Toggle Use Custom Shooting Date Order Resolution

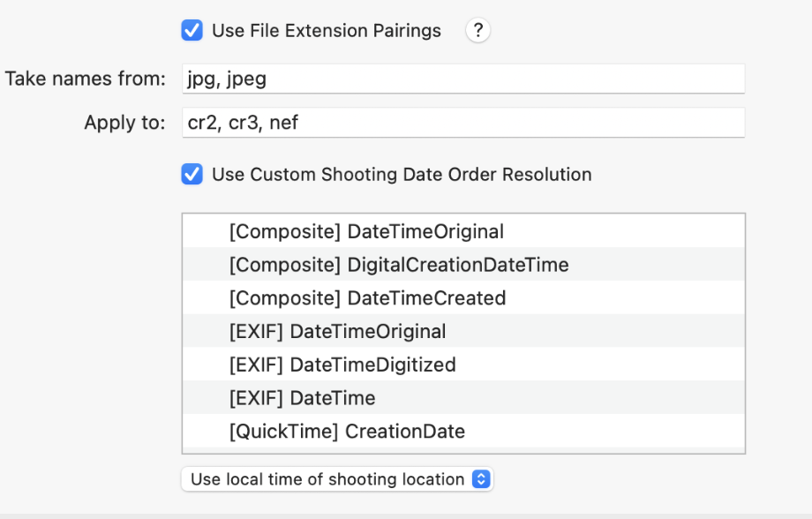(x=192, y=175)
